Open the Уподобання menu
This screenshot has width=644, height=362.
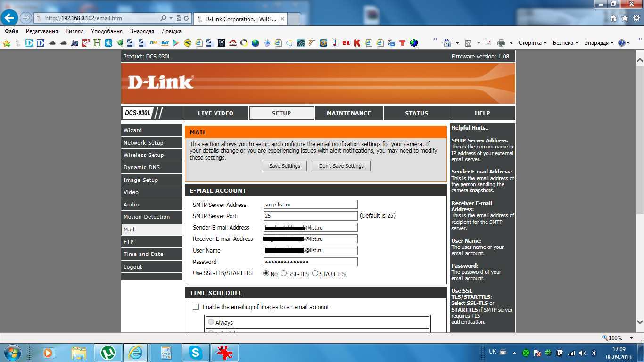tap(107, 31)
